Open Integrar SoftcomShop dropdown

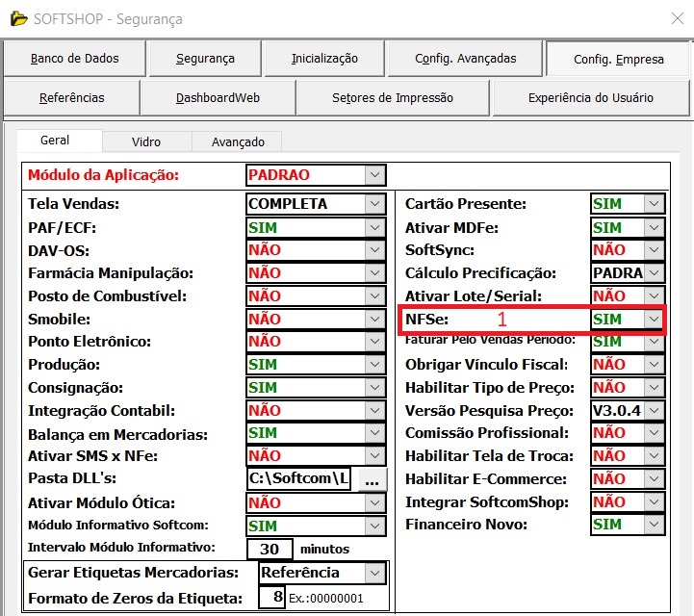[655, 501]
